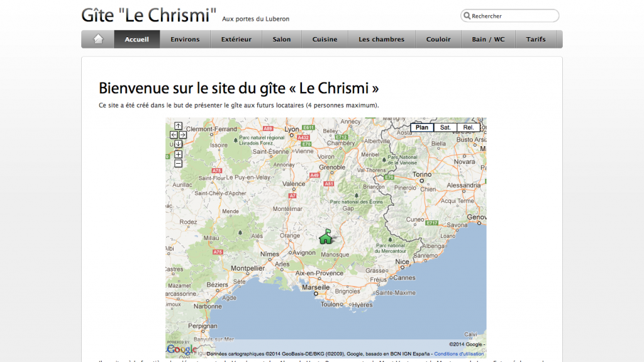This screenshot has width=644, height=362.
Task: Click the Gîte "Le Chrismi" site title
Action: pos(149,15)
